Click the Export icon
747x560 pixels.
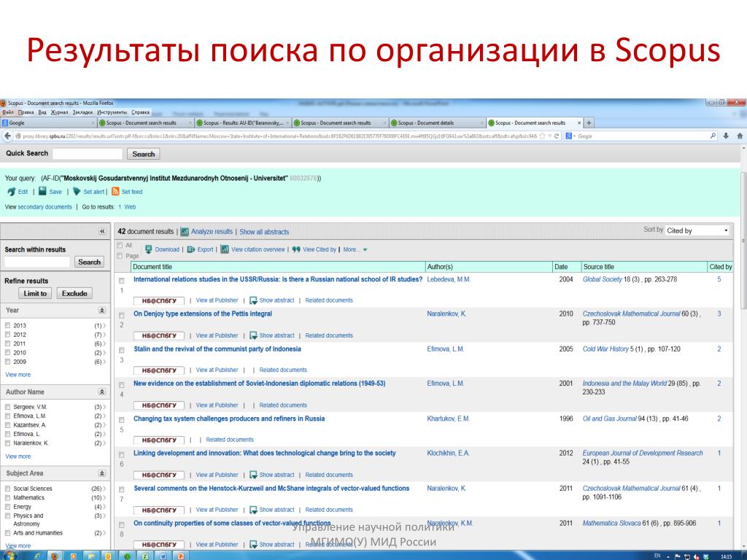click(x=191, y=249)
